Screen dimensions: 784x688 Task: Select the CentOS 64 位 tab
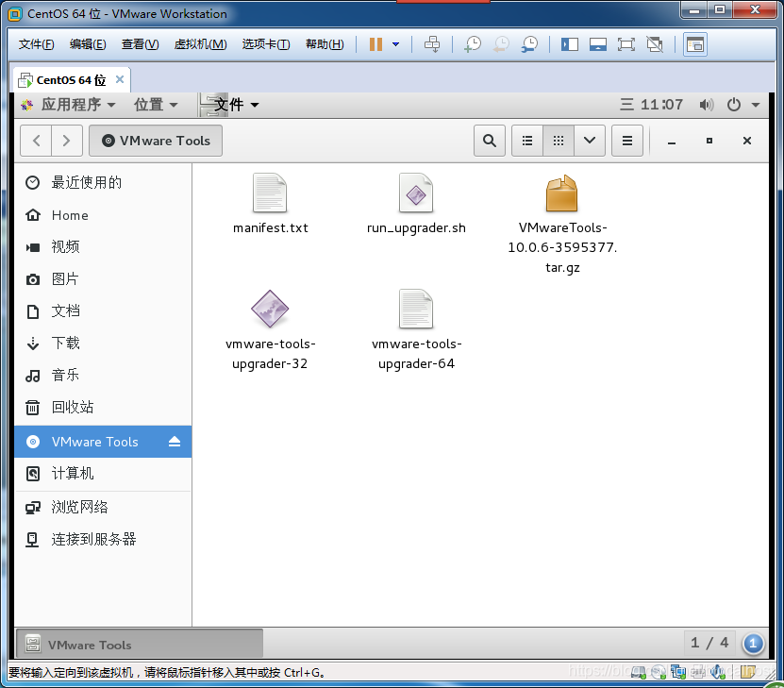pyautogui.click(x=71, y=80)
